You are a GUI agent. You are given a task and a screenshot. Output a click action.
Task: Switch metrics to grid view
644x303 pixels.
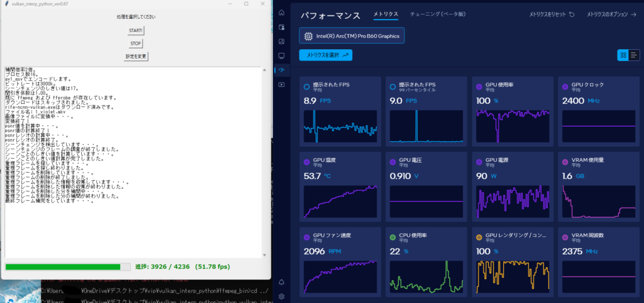click(623, 55)
